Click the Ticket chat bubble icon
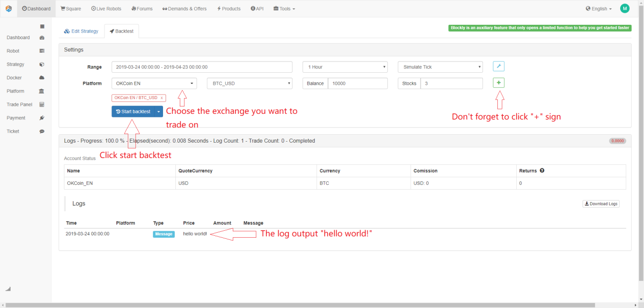Screen dimensions: 644x308 click(x=42, y=131)
